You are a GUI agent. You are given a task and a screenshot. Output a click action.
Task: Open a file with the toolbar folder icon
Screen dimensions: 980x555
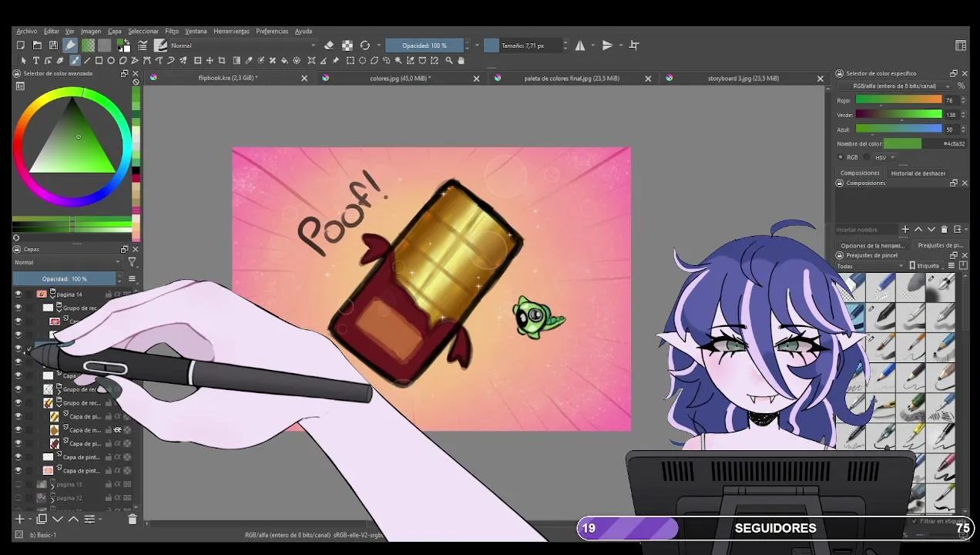tap(37, 45)
